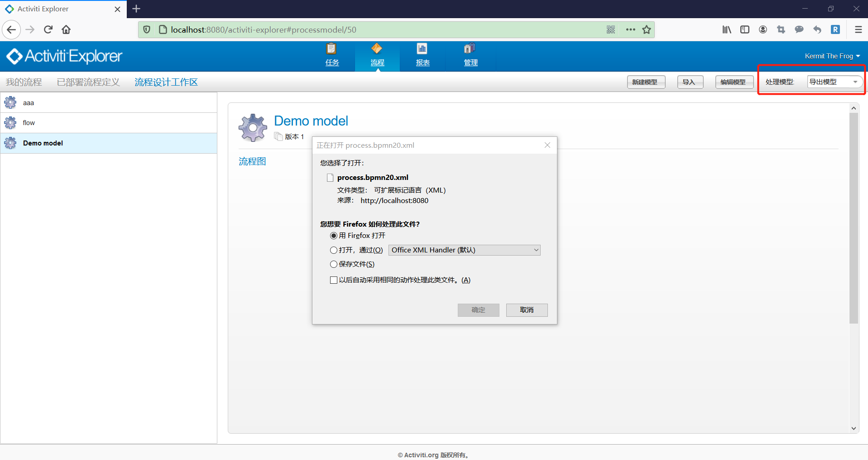Check 以后自动采用相同的动作 checkbox
Image resolution: width=868 pixels, height=460 pixels.
[334, 280]
